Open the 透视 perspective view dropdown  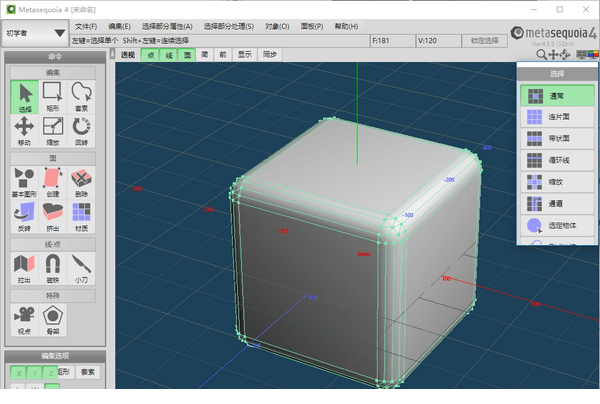(x=127, y=55)
